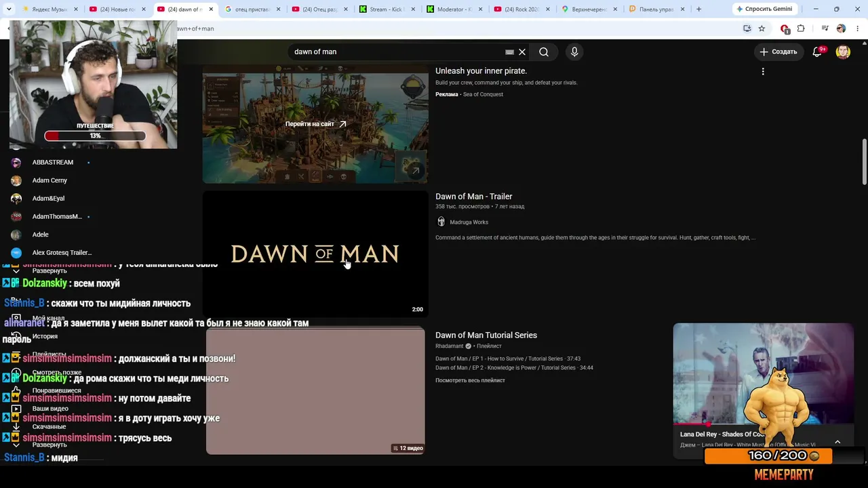Click the Madruga Works channel avatar
The image size is (868, 488).
pyautogui.click(x=441, y=222)
